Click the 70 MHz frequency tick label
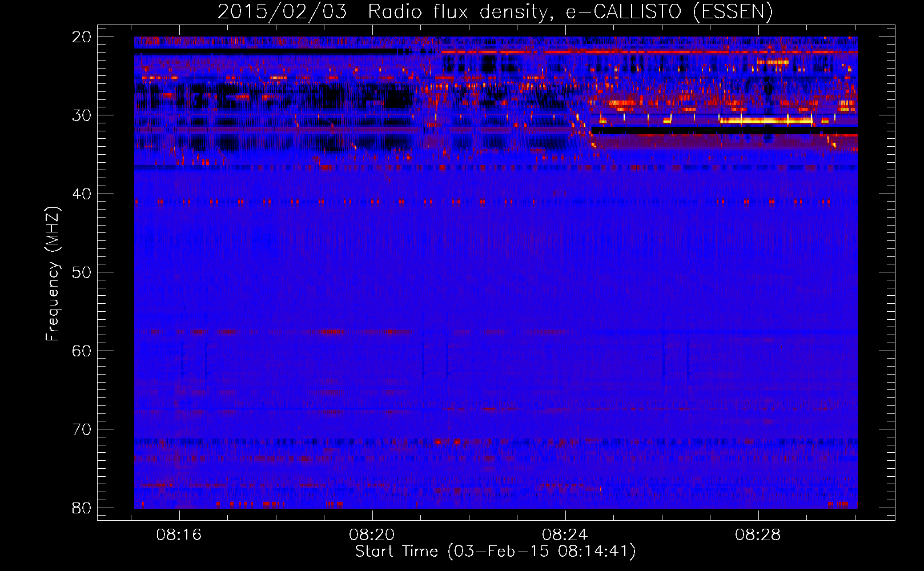Image resolution: width=924 pixels, height=571 pixels. coord(82,429)
